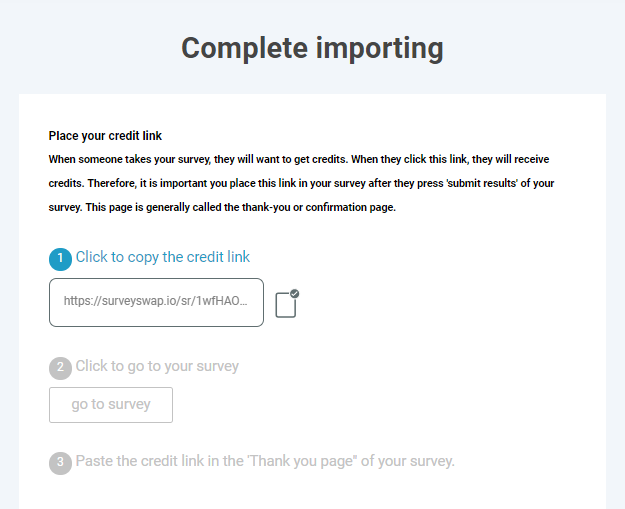Click the 'Paste the credit link' step text
The width and height of the screenshot is (625, 509).
click(265, 461)
